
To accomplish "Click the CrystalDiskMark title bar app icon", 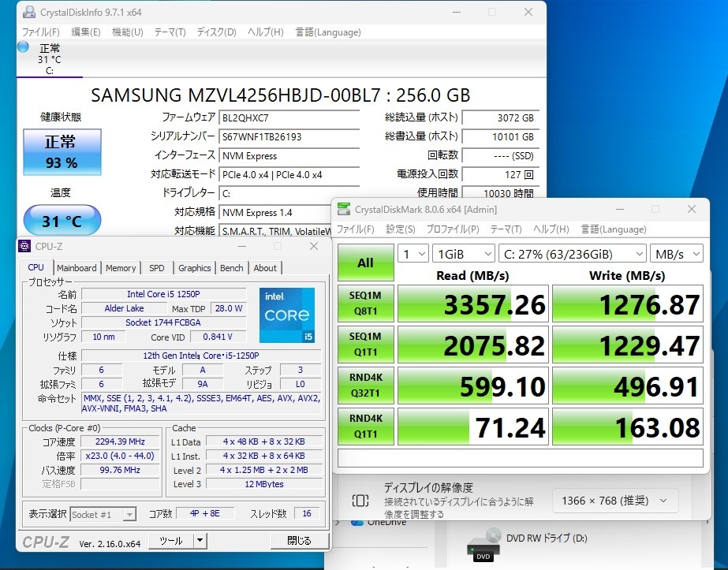I will tap(344, 210).
